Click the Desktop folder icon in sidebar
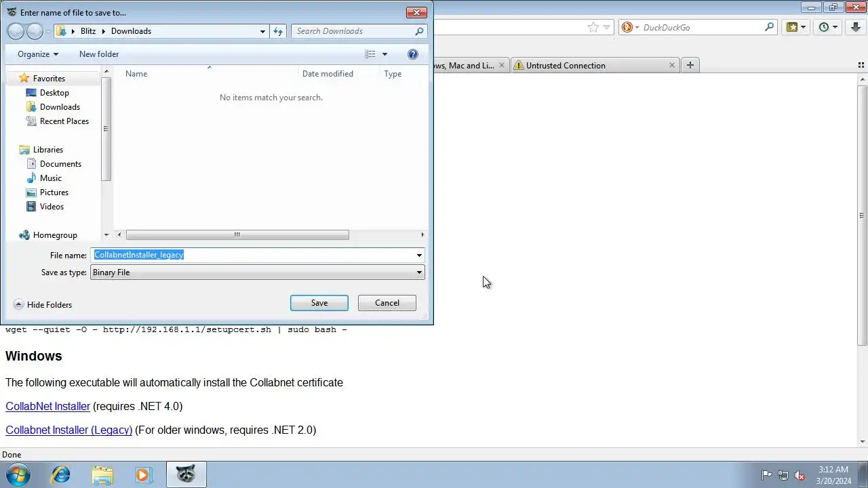The height and width of the screenshot is (488, 868). pyautogui.click(x=31, y=93)
